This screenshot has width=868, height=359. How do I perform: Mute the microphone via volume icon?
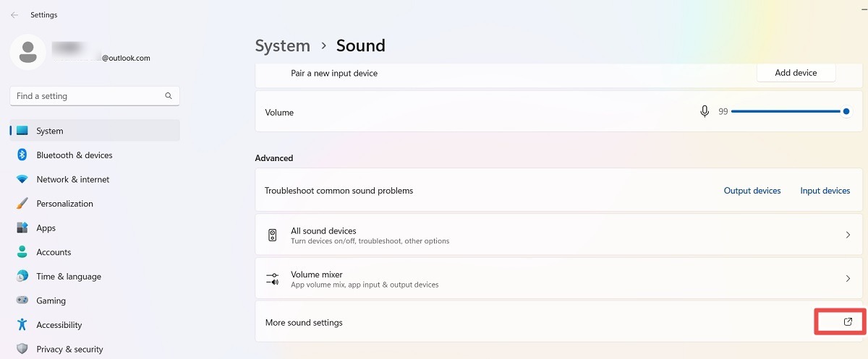[705, 112]
